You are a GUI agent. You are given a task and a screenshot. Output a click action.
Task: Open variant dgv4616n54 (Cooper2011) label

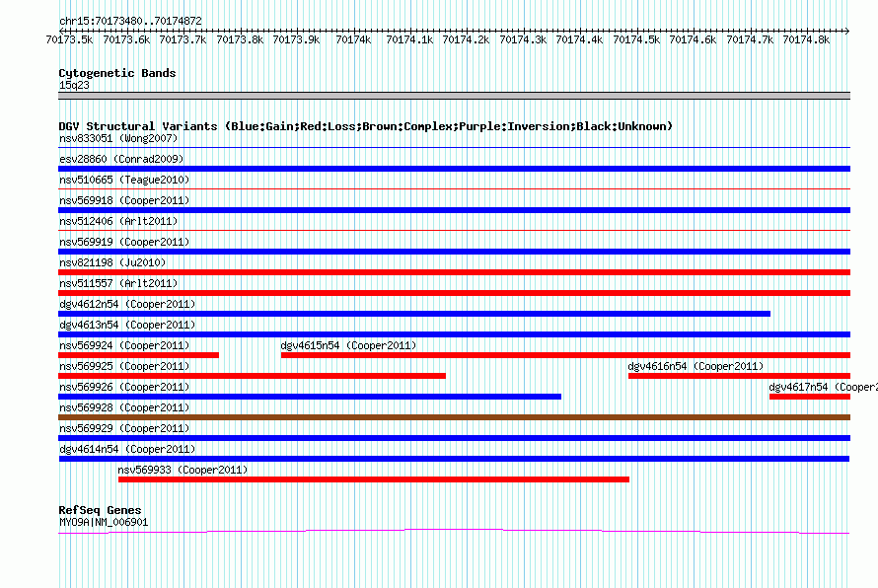696,366
